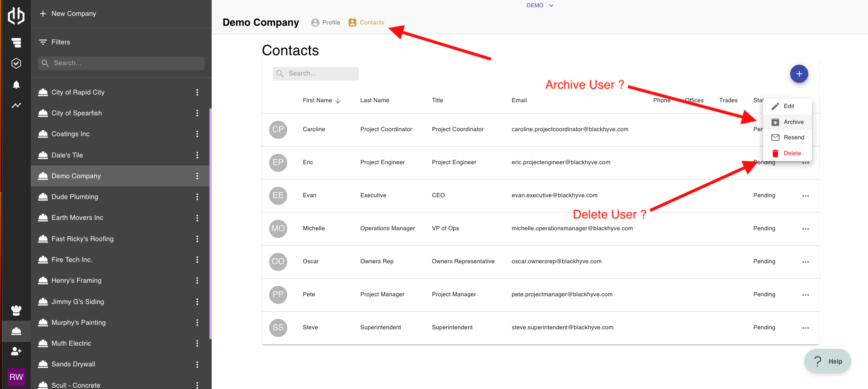Open the analytics trend line icon
Image resolution: width=868 pixels, height=389 pixels.
click(16, 105)
